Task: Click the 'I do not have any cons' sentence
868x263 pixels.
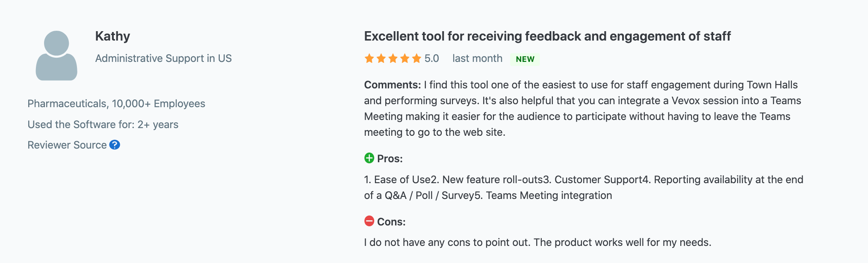Action: pyautogui.click(x=537, y=243)
